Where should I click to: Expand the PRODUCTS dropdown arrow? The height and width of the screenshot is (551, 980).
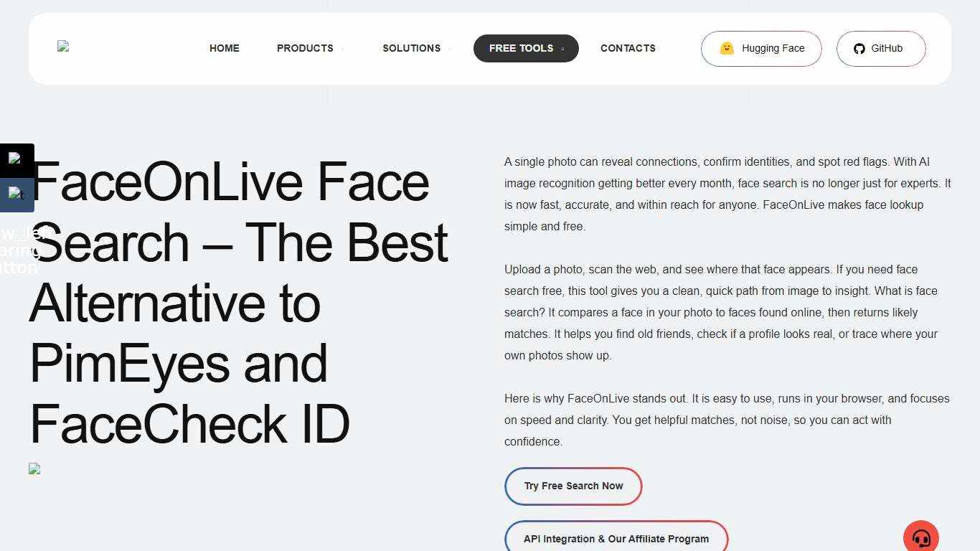coord(341,49)
